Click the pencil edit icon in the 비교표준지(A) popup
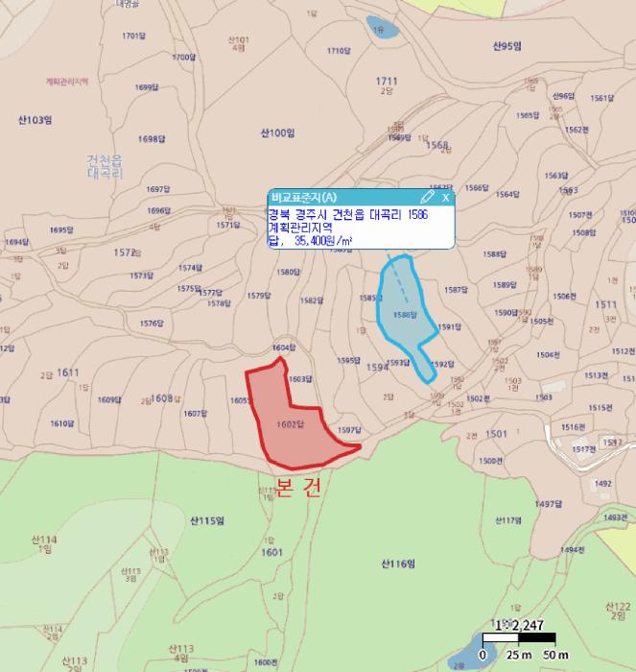 427,197
